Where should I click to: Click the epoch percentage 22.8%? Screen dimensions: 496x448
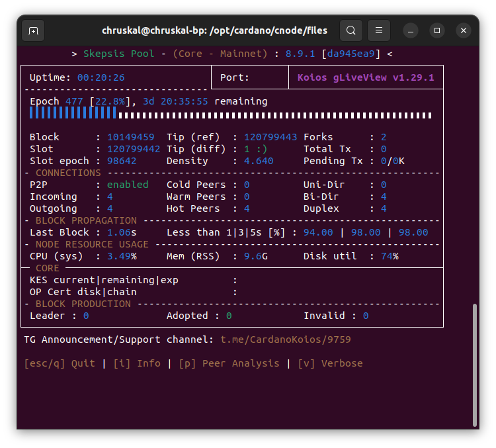[110, 101]
